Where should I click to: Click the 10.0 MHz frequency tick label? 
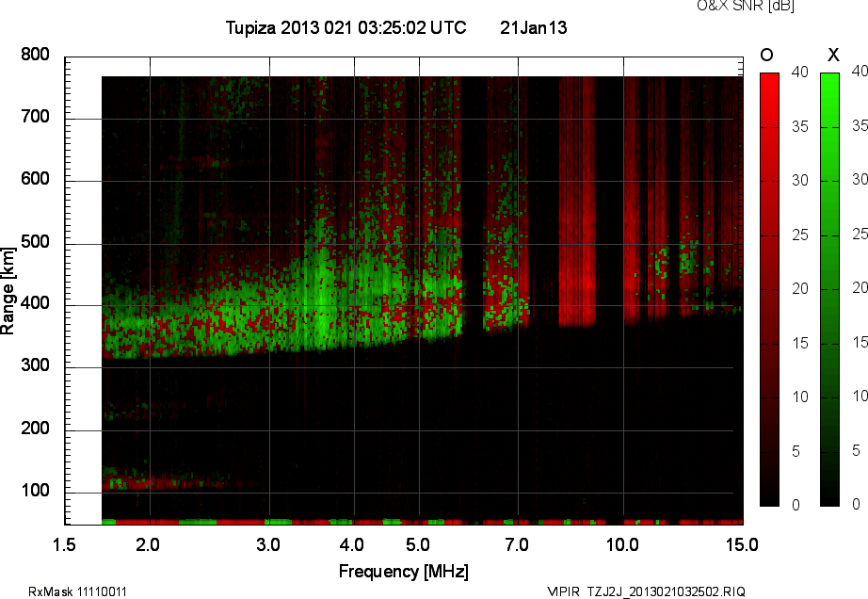point(623,545)
